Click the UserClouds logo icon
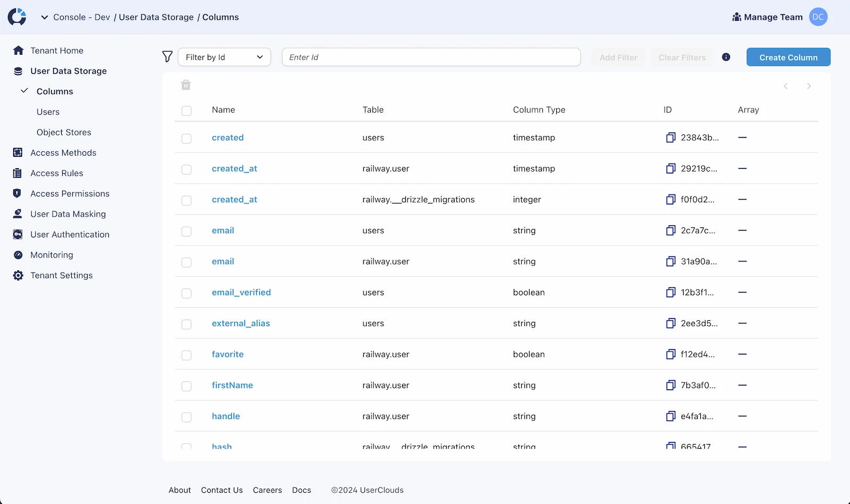The width and height of the screenshot is (850, 504). 17,17
